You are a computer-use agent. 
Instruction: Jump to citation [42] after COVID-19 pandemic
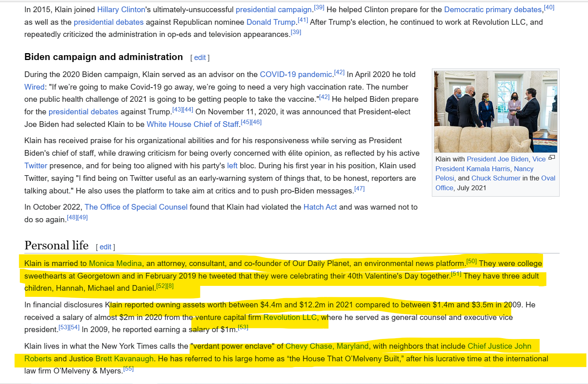click(339, 72)
